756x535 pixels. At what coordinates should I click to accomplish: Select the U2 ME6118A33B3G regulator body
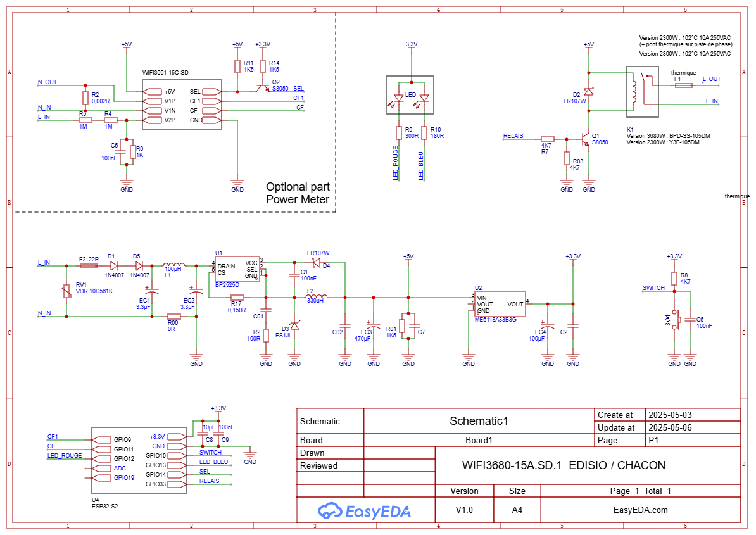point(500,304)
